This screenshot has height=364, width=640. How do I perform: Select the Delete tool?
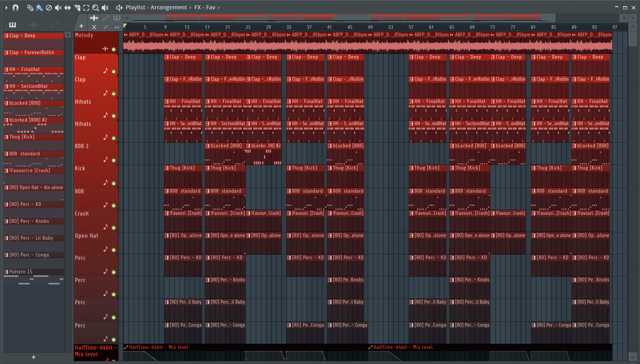49,8
